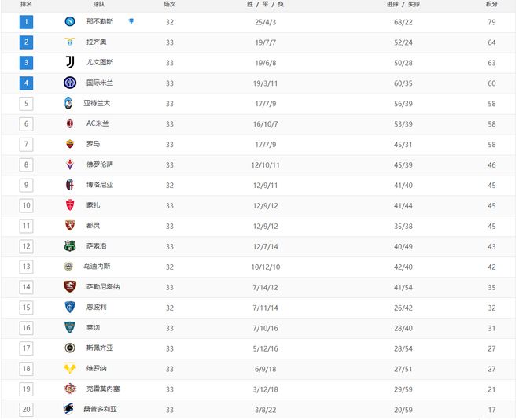
Task: Click the Fiorentina club crest icon
Action: [x=69, y=164]
